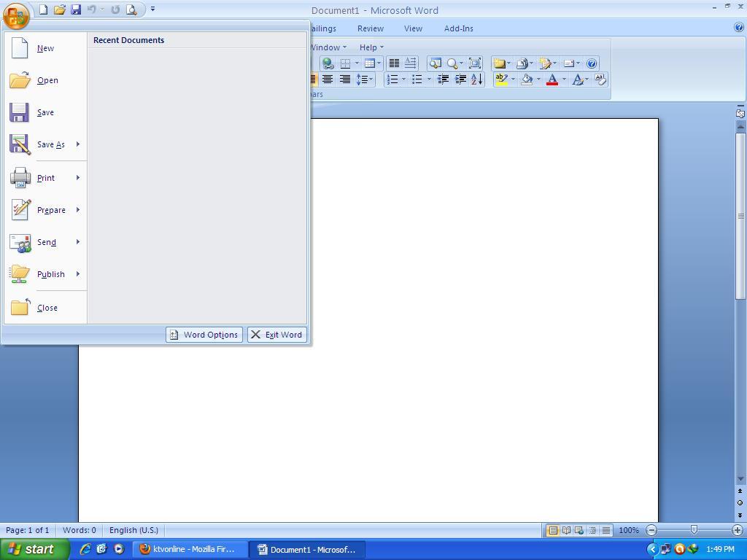Click Print Preview in Quick Access Toolbar
Viewport: 747px width, 560px height.
pyautogui.click(x=131, y=9)
